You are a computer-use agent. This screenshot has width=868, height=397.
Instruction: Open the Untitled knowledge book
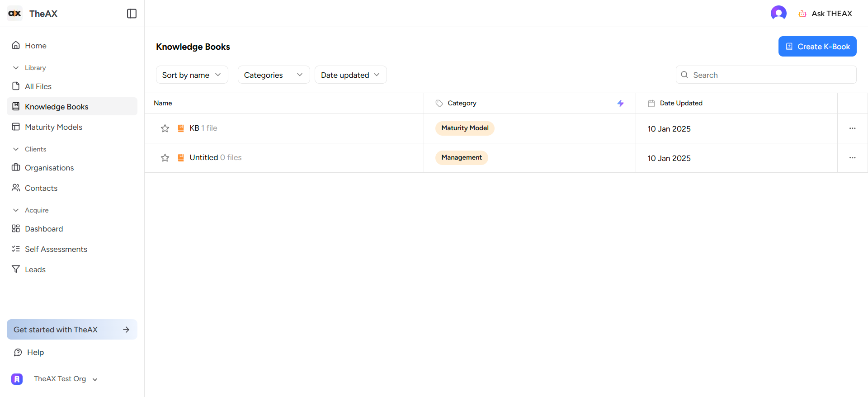coord(204,157)
